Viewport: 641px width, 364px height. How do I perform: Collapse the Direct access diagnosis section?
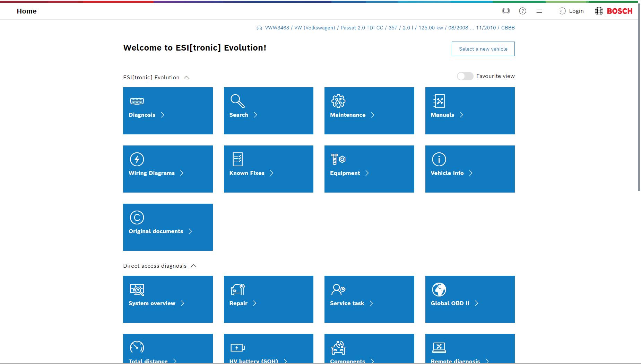194,266
